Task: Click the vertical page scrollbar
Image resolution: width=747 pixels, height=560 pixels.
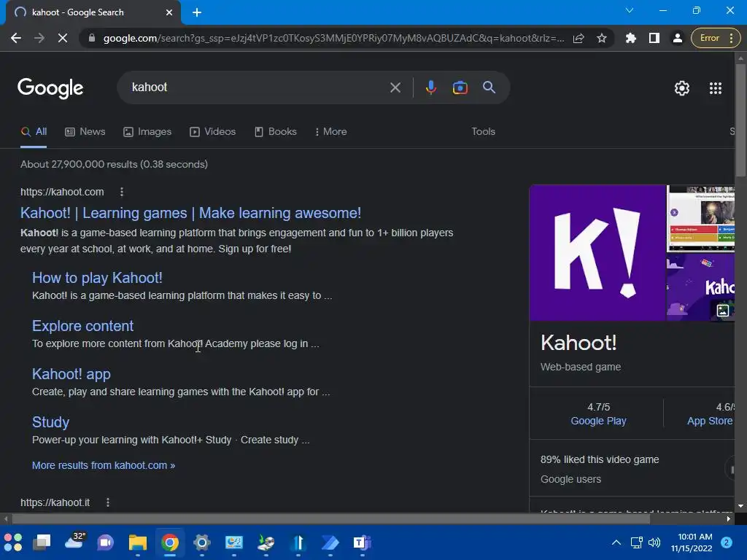Action: [740, 120]
